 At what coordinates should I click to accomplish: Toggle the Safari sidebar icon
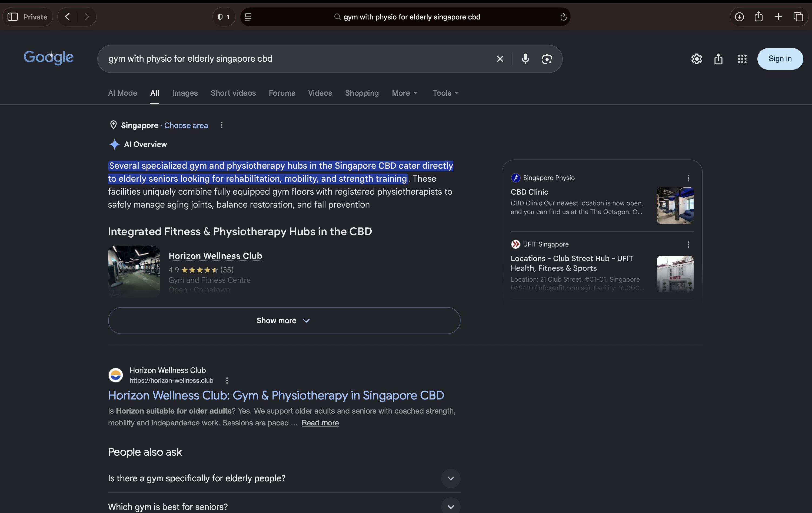coord(13,17)
